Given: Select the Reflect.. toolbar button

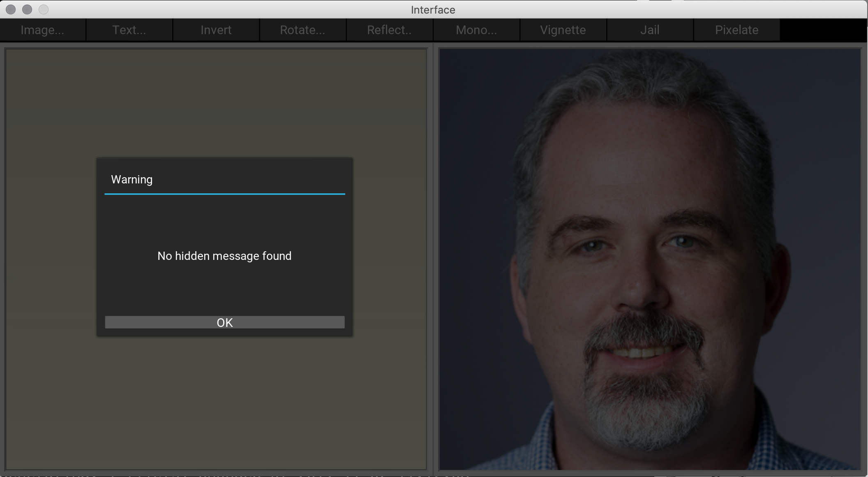Looking at the screenshot, I should (389, 30).
